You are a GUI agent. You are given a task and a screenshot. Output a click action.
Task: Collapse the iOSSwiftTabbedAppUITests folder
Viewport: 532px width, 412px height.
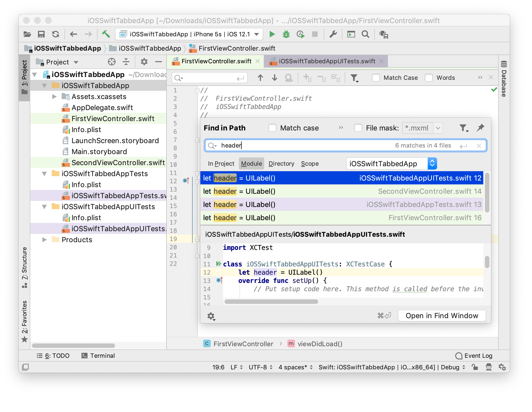click(x=44, y=207)
